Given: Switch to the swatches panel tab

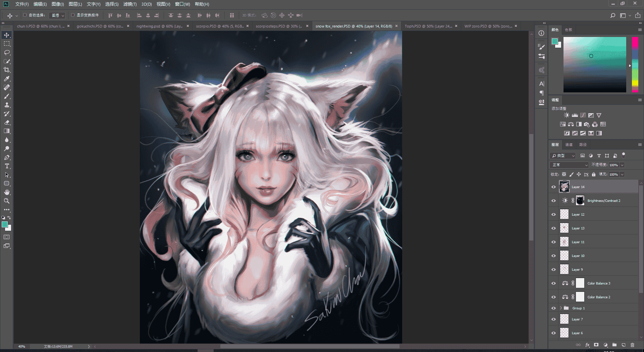Looking at the screenshot, I should (569, 30).
